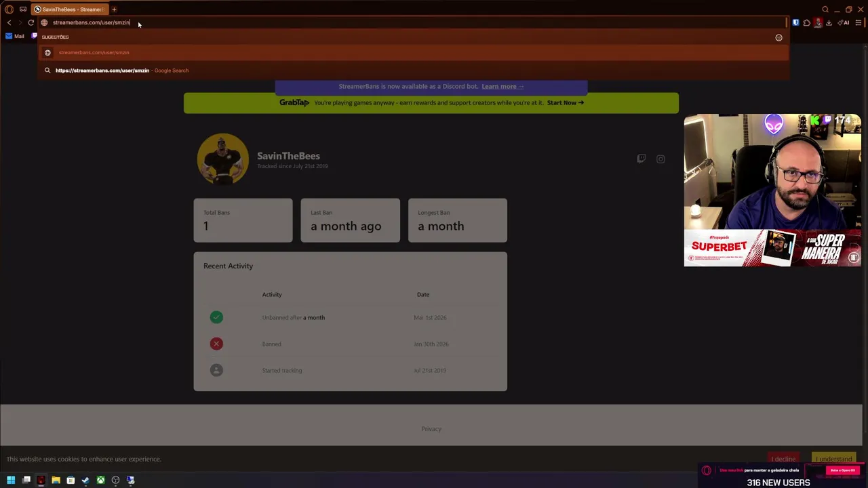Image resolution: width=868 pixels, height=488 pixels.
Task: Click the Mar 1st 2026 date
Action: click(430, 317)
